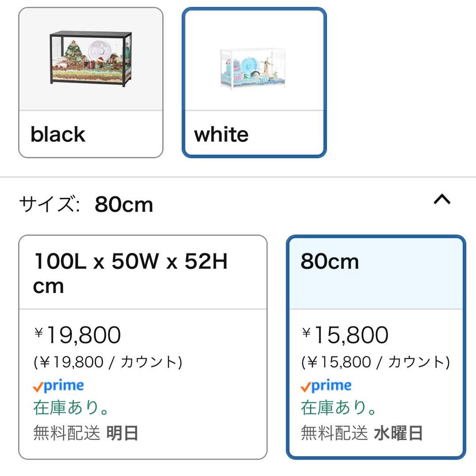Collapse the size section with chevron
This screenshot has height=476, width=476.
tap(442, 200)
